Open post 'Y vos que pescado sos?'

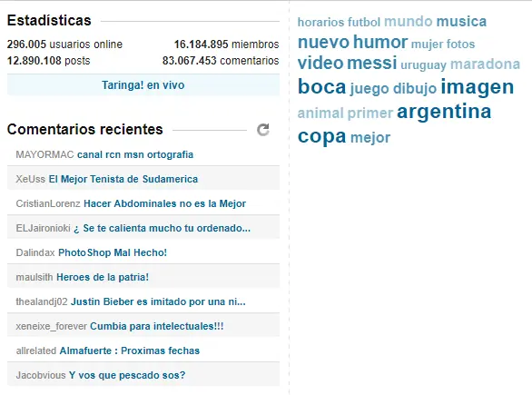127,375
